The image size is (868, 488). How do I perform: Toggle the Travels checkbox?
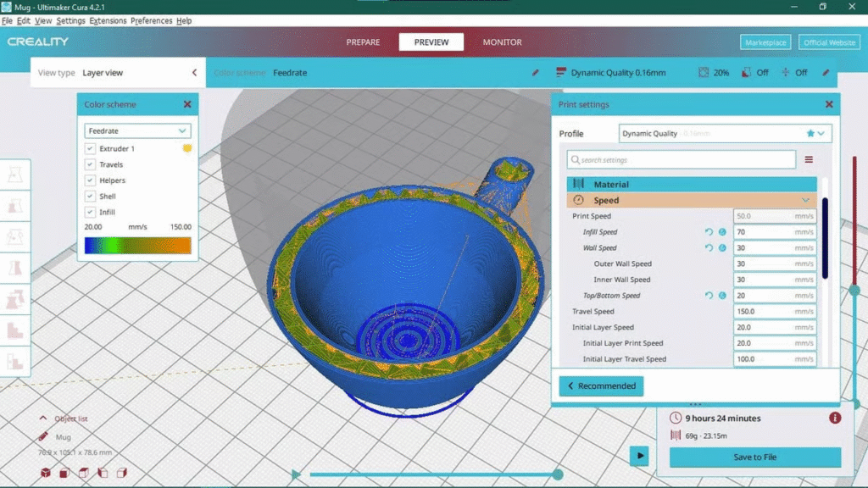tap(90, 164)
